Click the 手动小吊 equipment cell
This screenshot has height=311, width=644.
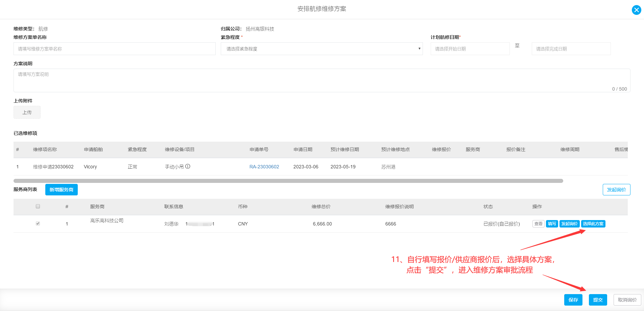[174, 167]
